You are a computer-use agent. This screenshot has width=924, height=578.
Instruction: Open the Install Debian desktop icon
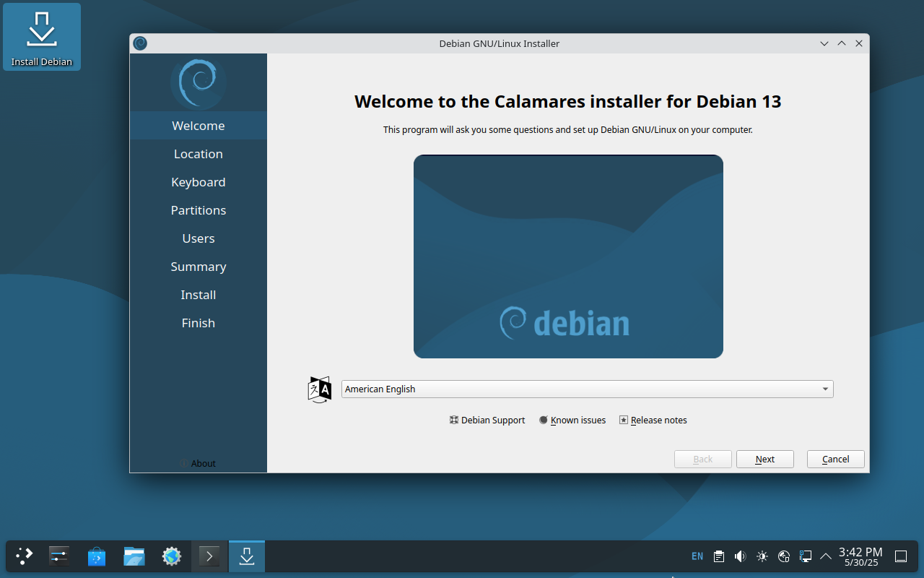(42, 37)
